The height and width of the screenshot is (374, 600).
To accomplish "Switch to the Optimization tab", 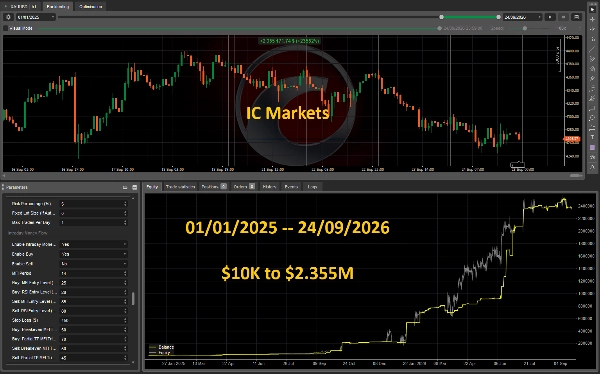I will pyautogui.click(x=90, y=7).
